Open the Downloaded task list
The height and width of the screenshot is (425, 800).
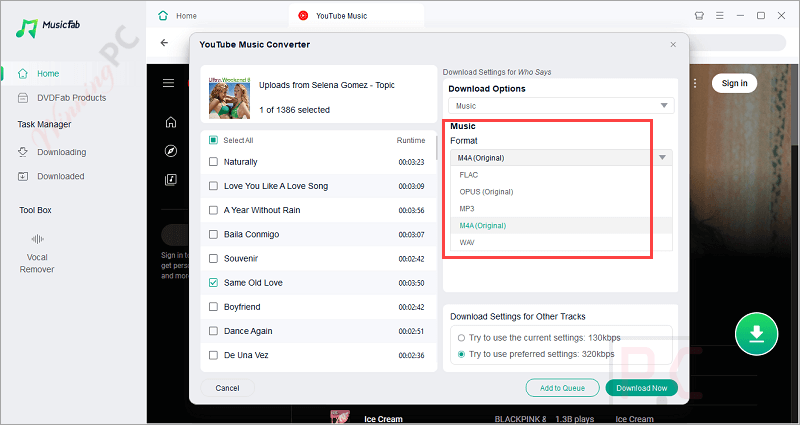(51, 177)
